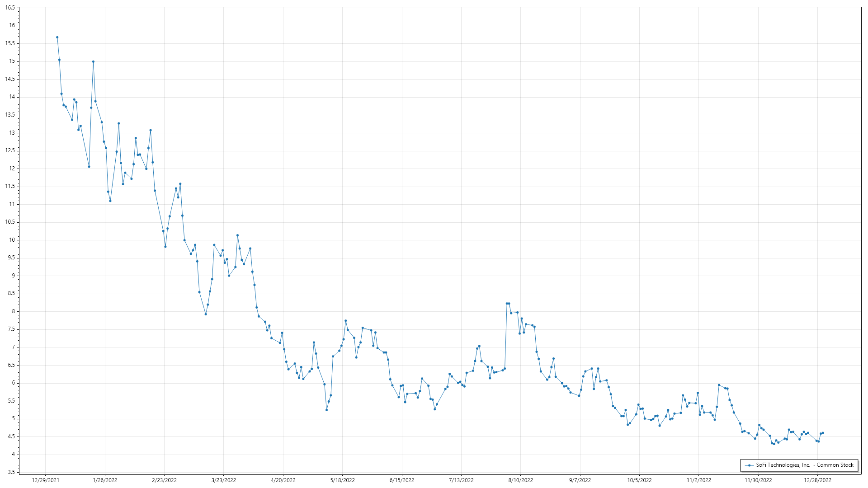Click the May low point near 5.25
The height and width of the screenshot is (488, 868).
click(x=326, y=410)
